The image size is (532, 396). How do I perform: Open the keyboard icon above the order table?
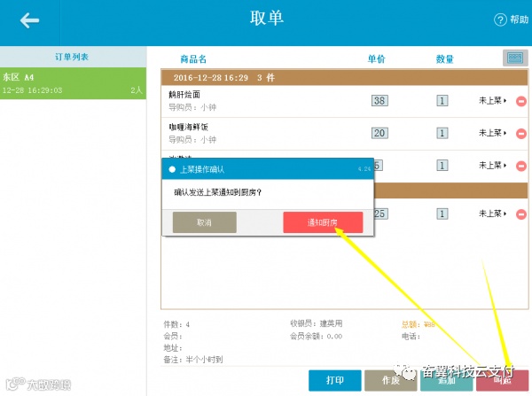[515, 58]
